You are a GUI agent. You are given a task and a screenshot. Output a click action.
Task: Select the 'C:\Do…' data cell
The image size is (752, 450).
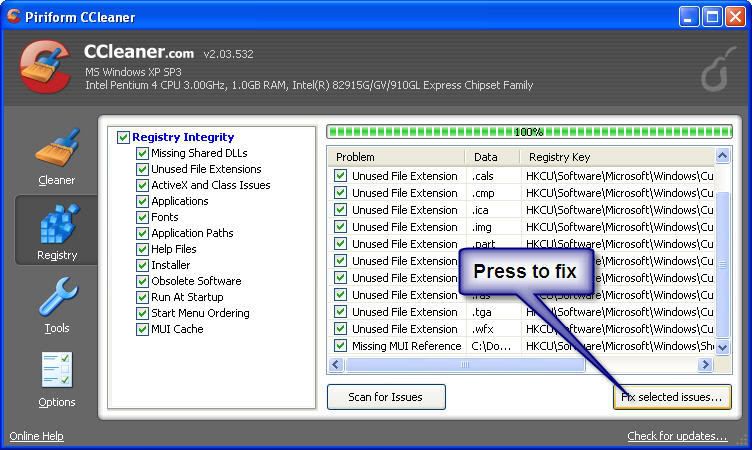(x=491, y=346)
